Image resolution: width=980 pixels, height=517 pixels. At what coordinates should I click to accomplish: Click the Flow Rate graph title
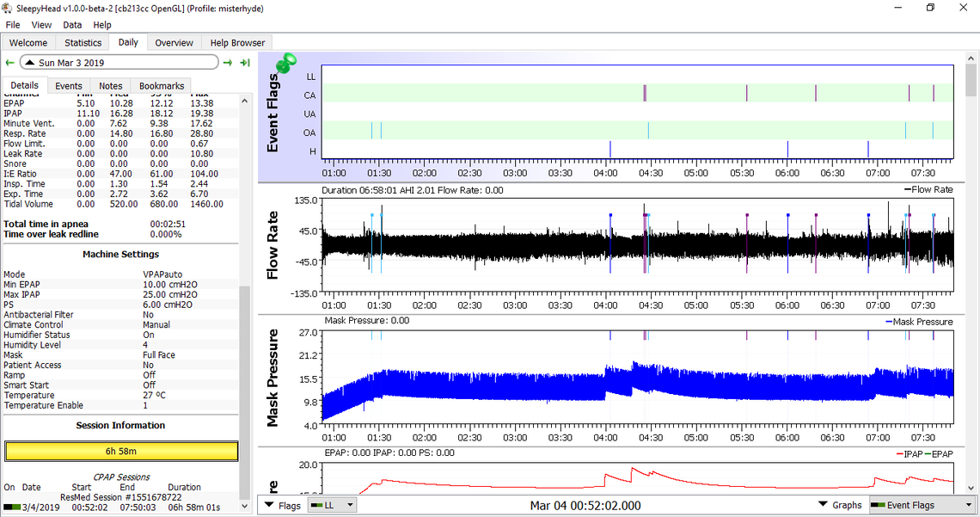(x=273, y=245)
